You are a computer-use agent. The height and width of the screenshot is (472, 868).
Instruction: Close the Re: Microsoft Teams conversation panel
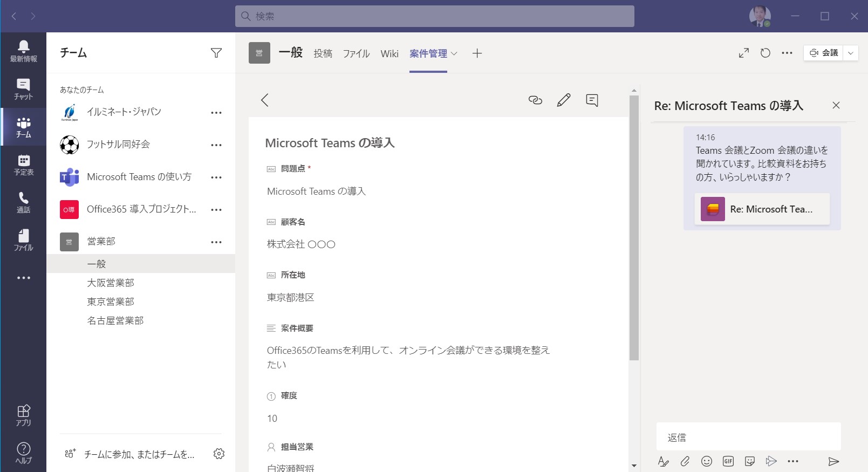point(836,105)
